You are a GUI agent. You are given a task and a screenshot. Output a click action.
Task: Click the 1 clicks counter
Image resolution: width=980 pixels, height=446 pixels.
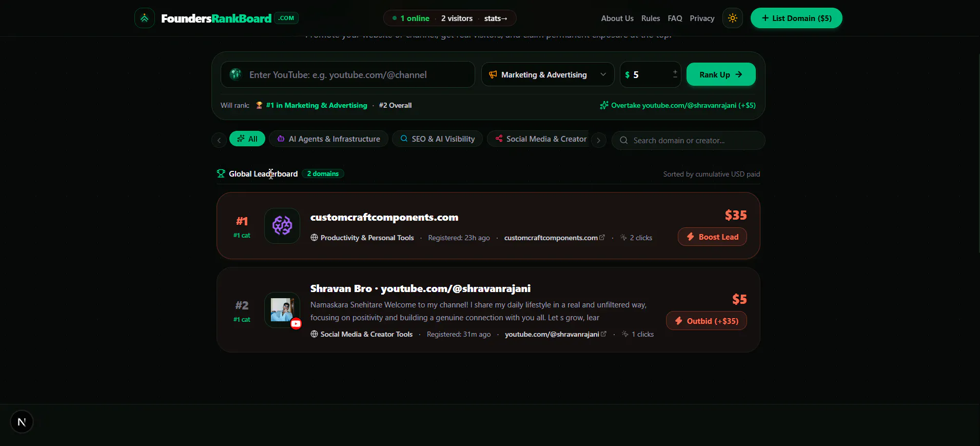(x=638, y=334)
